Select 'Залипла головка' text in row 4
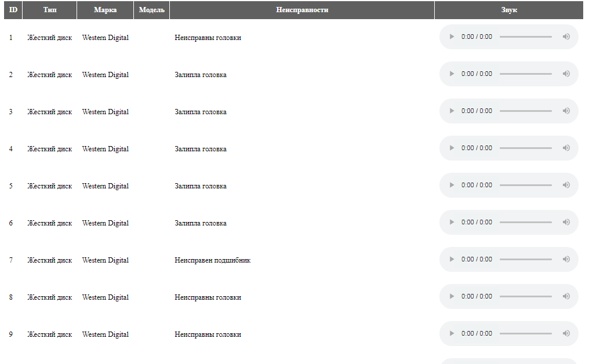589x364 pixels. (x=201, y=149)
